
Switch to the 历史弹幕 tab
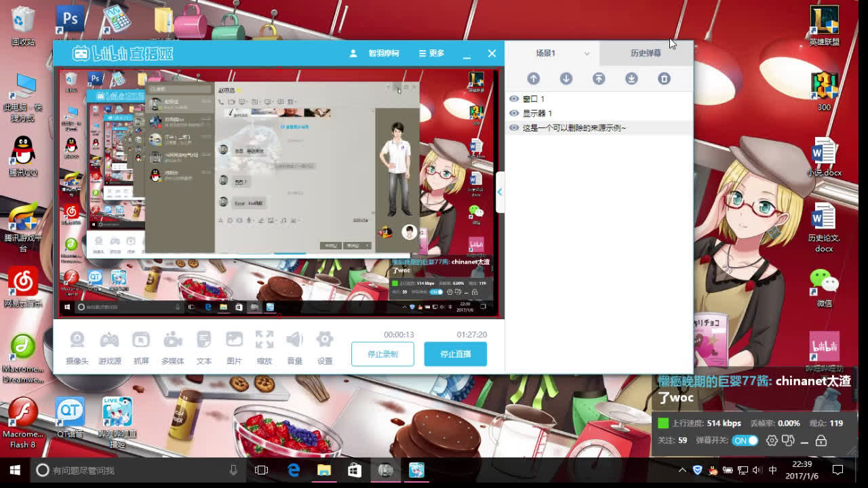coord(646,53)
